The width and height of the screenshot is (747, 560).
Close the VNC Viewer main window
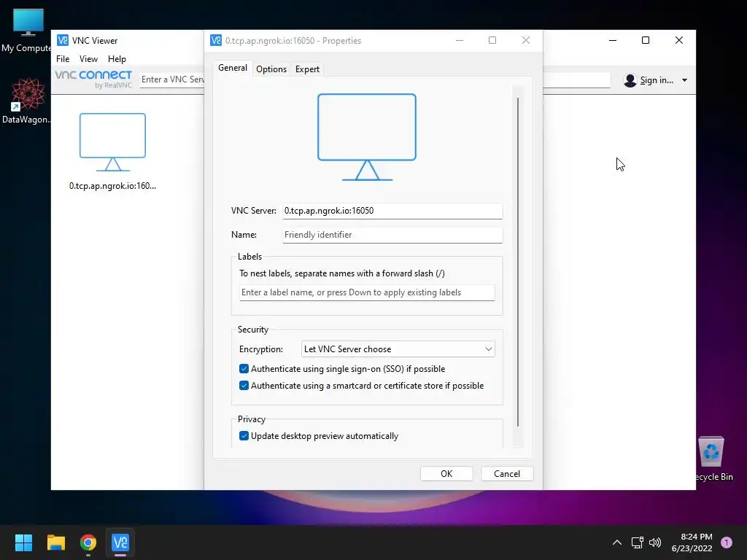pos(679,41)
